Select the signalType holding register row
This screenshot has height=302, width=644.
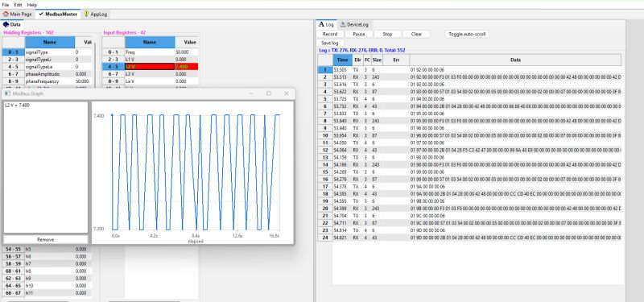(47, 52)
